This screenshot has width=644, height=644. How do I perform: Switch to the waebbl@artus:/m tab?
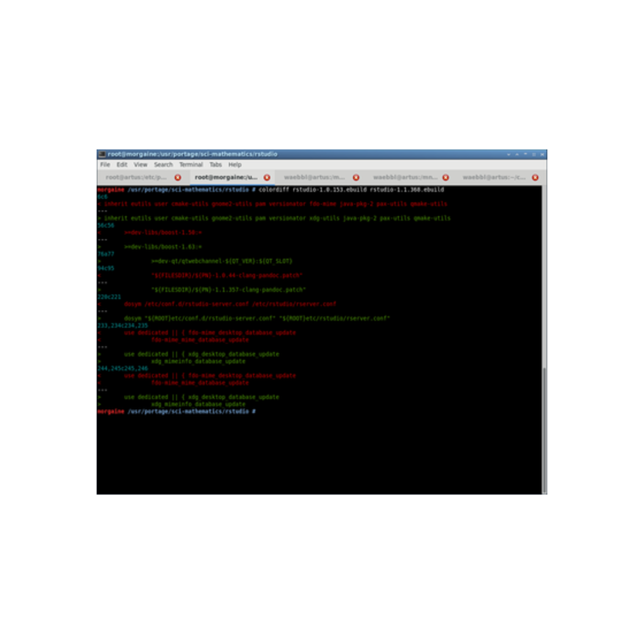coord(314,177)
